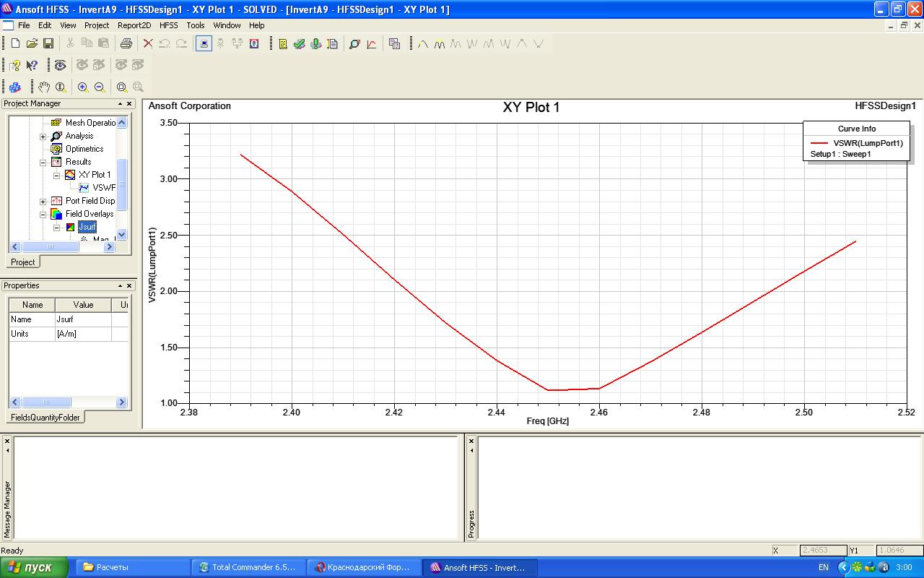The image size is (924, 578).
Task: Switch to Total Commander in taskbar
Action: [x=248, y=568]
